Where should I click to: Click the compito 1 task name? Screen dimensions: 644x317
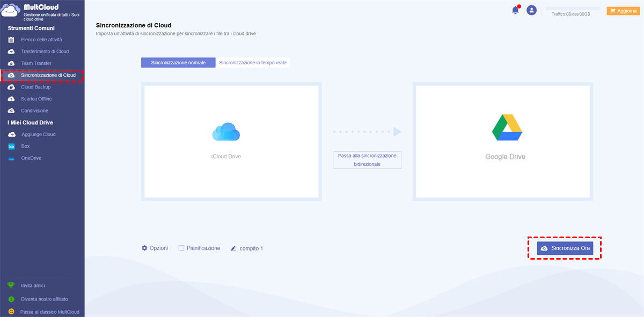click(x=251, y=248)
